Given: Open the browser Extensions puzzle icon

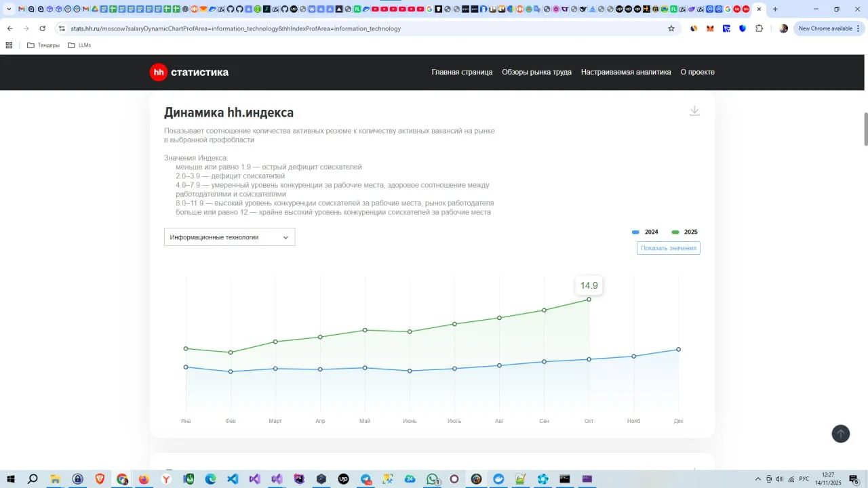Looking at the screenshot, I should (759, 28).
